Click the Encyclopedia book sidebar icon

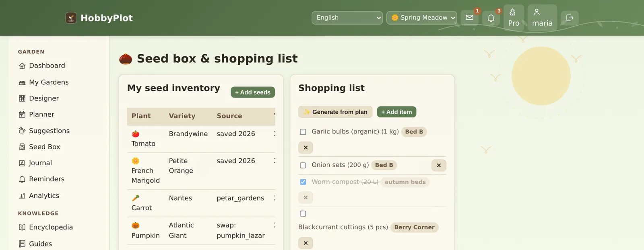22,227
